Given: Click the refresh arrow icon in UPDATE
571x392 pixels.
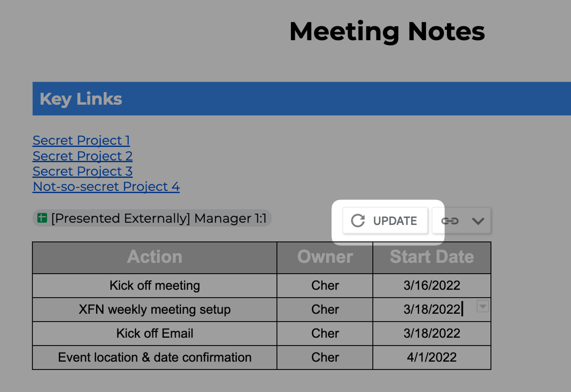Looking at the screenshot, I should 358,221.
